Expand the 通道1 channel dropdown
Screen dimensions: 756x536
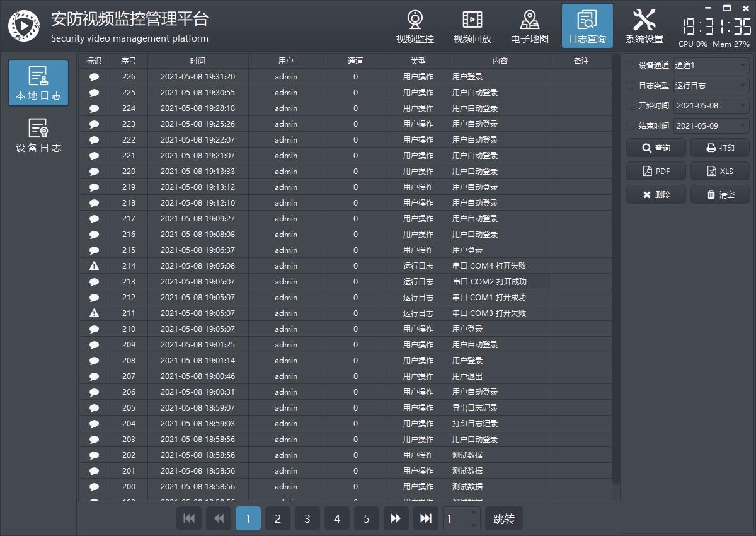click(711, 66)
